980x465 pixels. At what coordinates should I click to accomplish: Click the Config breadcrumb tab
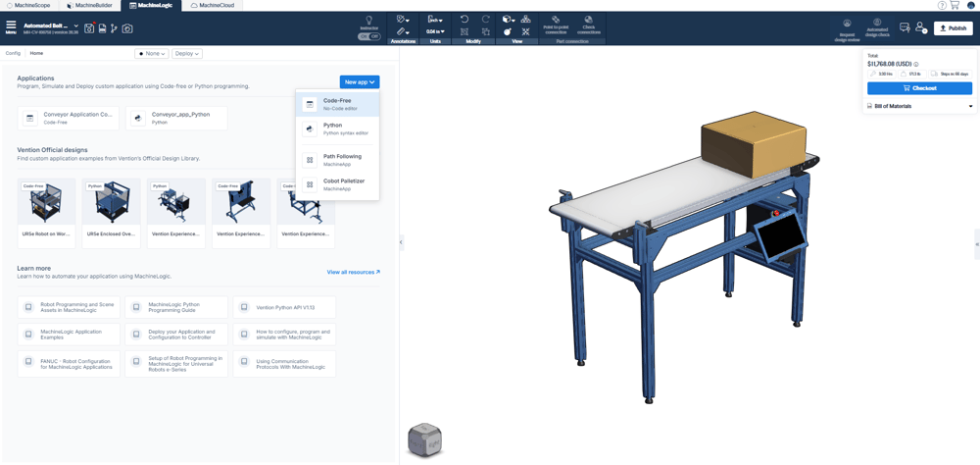[13, 53]
